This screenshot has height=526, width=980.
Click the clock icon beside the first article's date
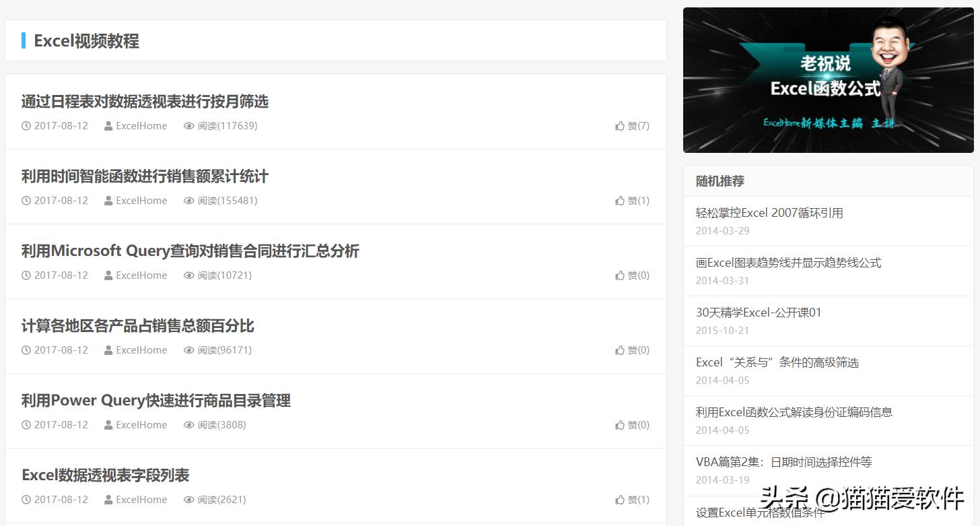26,125
